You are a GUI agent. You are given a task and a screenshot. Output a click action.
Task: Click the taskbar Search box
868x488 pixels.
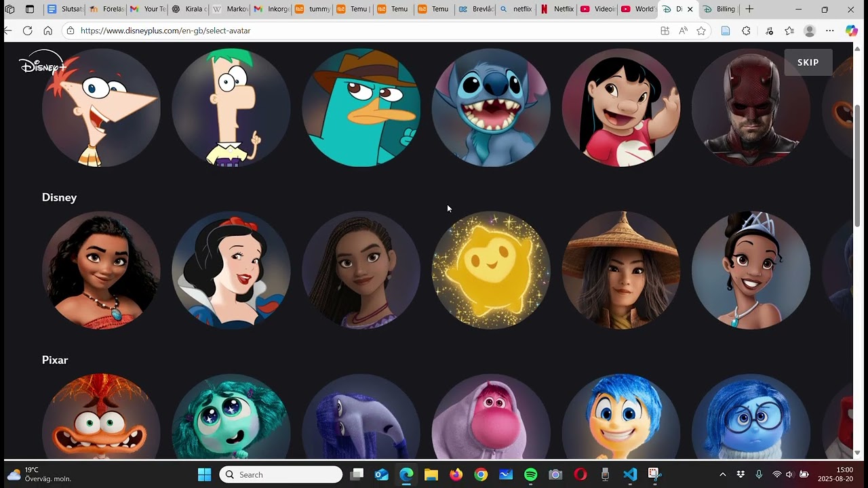click(281, 474)
